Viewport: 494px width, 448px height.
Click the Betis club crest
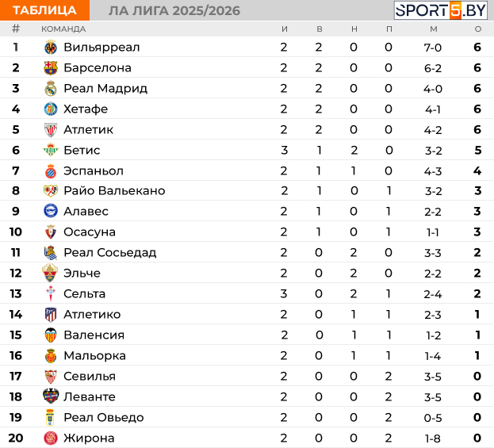51,150
